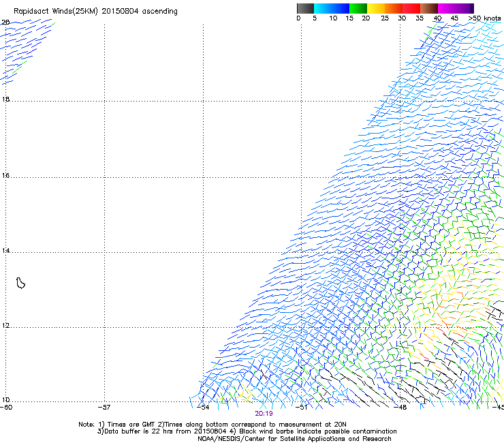The width and height of the screenshot is (504, 443).
Task: Click the longitude axis label '-60'
Action: 6,408
